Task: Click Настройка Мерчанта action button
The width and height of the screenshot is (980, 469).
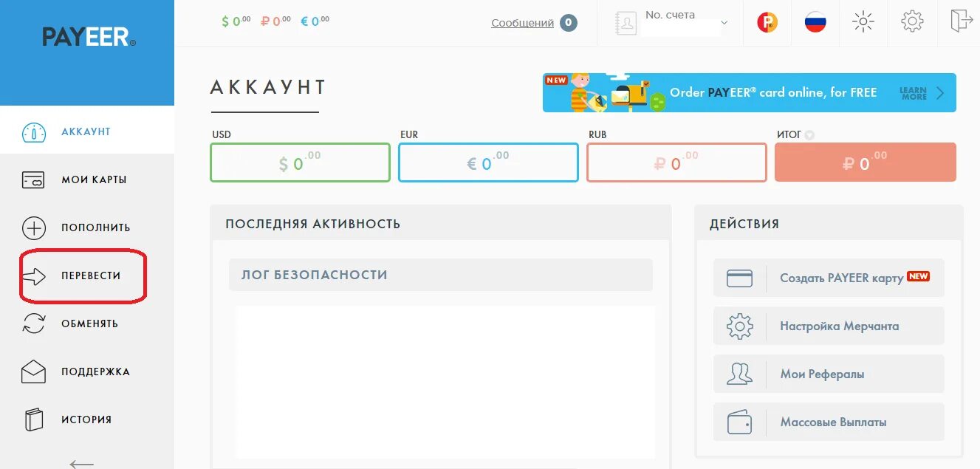Action: pos(829,326)
